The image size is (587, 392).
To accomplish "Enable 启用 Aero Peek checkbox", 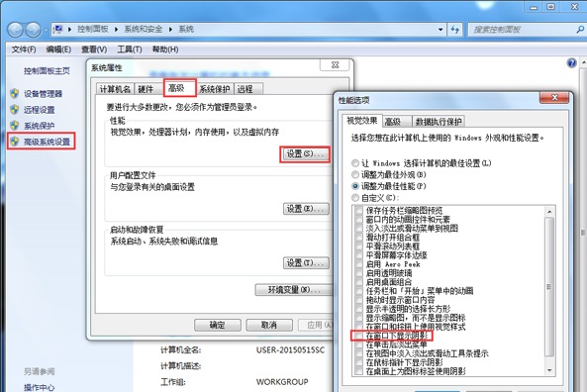I will pos(358,264).
